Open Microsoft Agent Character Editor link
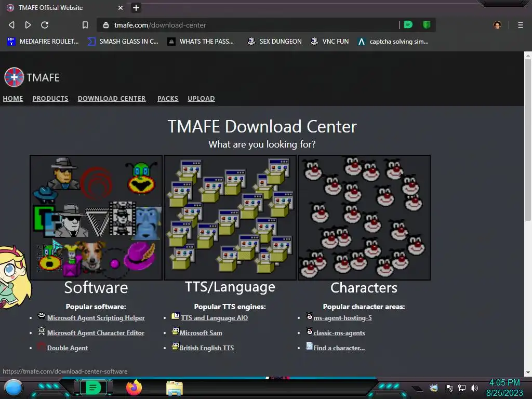Viewport: 532px width, 399px height. coord(96,333)
